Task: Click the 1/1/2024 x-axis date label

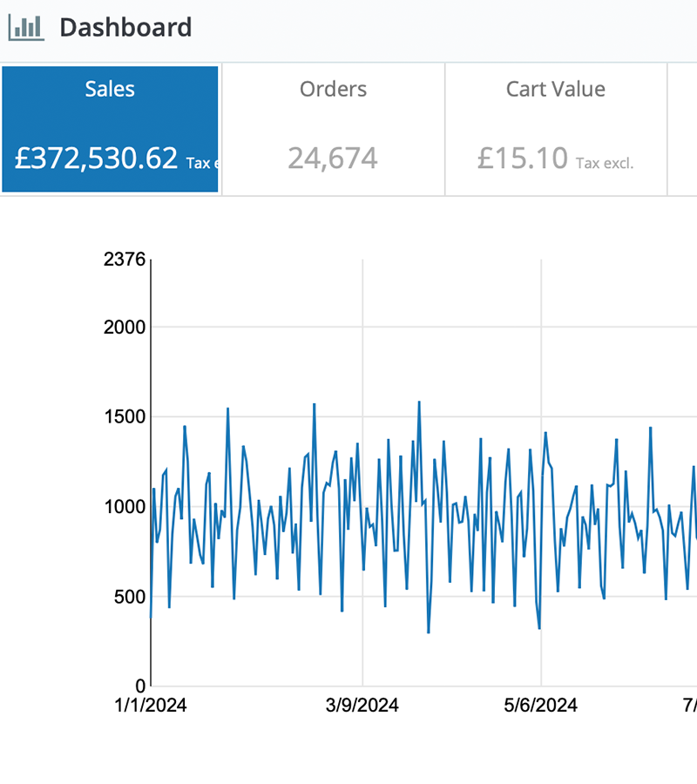Action: (152, 705)
